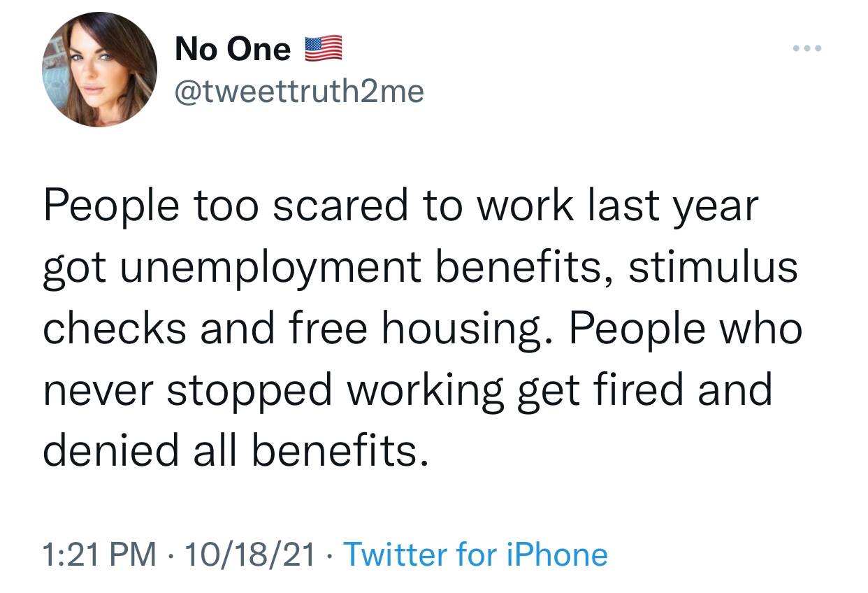Click the tweet line "never stopped working get fired"
Screen dimensions: 868x593
[407, 390]
